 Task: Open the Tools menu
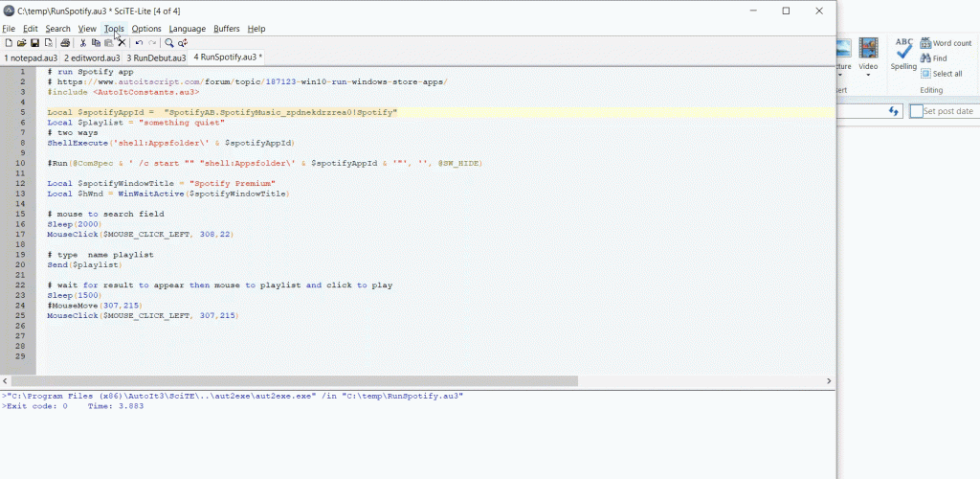[114, 29]
